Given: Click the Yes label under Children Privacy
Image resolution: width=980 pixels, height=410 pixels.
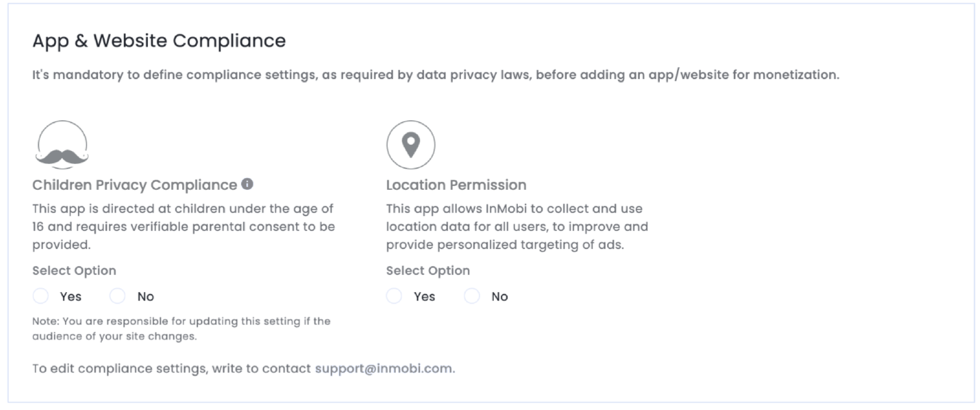Looking at the screenshot, I should (71, 296).
